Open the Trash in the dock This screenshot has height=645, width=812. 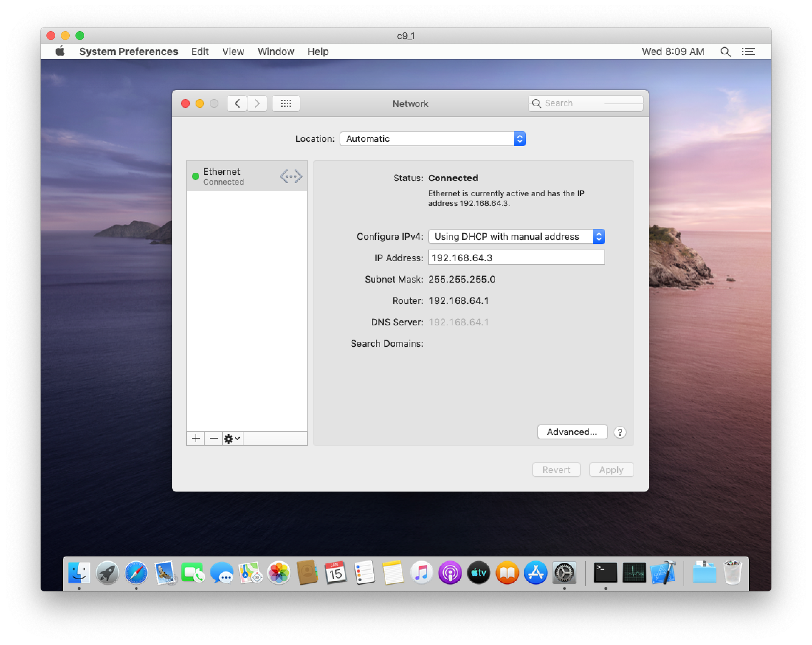coord(733,573)
